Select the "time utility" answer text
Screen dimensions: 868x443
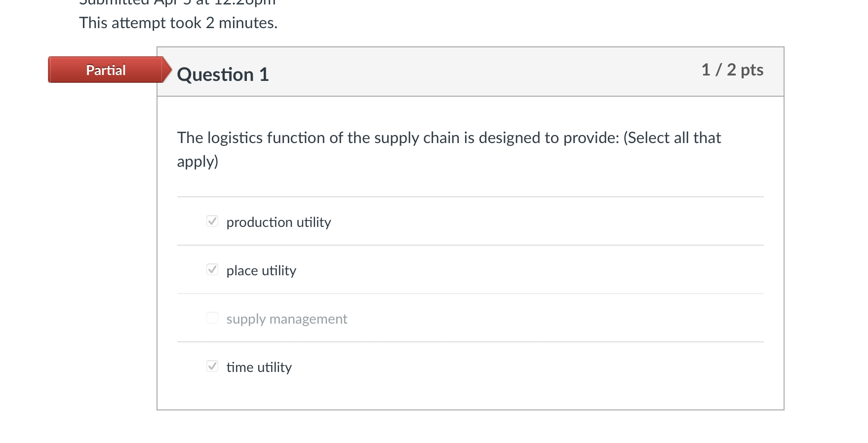point(259,368)
